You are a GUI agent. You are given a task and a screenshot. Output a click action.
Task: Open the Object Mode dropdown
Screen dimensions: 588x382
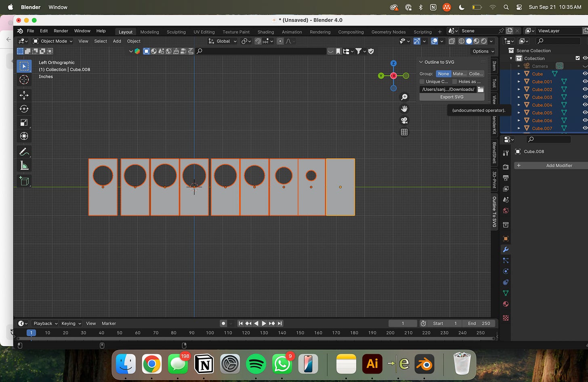coord(52,41)
